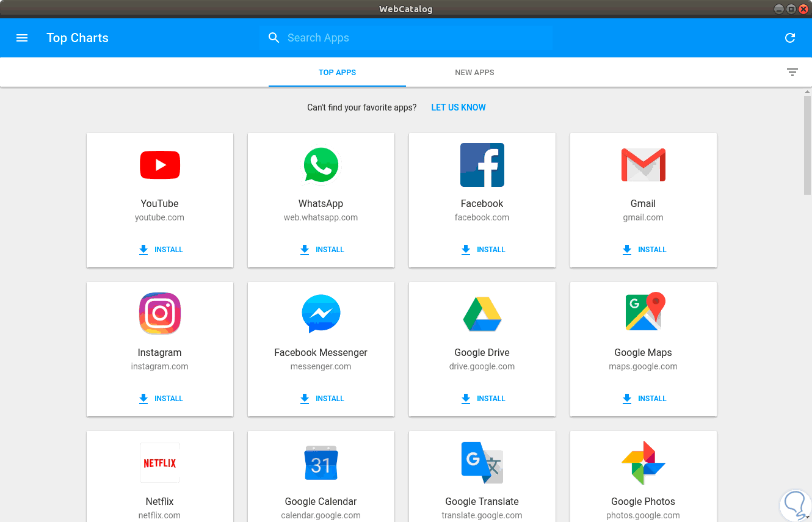The height and width of the screenshot is (522, 812).
Task: Click the Top Charts page title
Action: click(x=78, y=38)
